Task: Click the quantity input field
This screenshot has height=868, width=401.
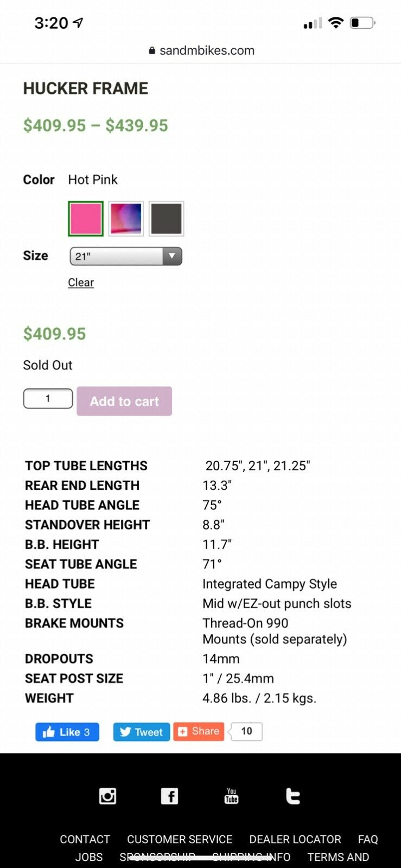Action: pos(48,399)
